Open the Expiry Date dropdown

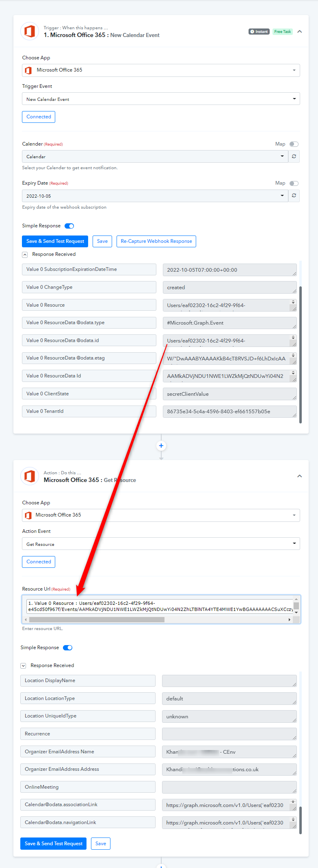(155, 196)
